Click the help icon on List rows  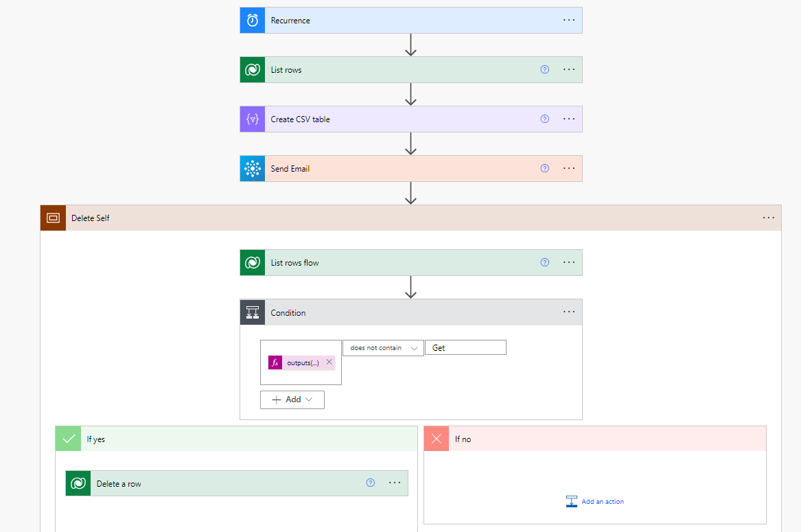544,69
